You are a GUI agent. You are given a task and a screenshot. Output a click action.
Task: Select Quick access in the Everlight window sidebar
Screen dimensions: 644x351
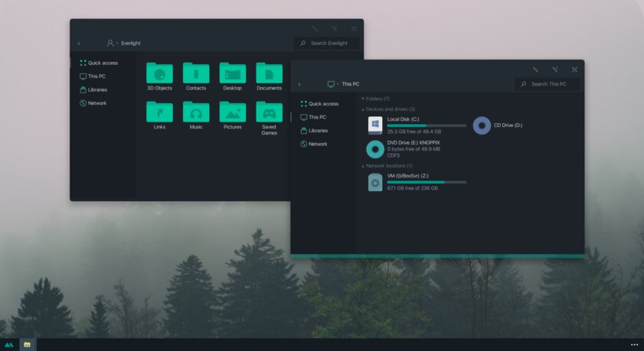click(x=102, y=63)
